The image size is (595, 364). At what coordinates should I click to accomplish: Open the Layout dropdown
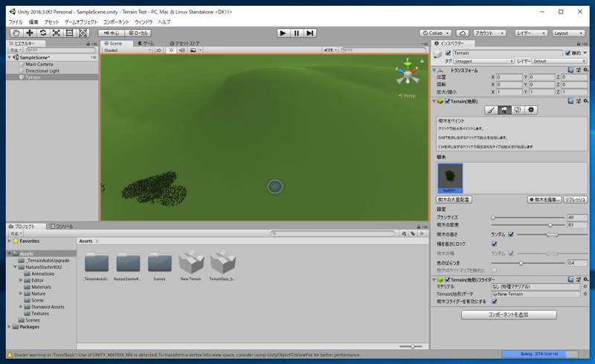point(568,33)
